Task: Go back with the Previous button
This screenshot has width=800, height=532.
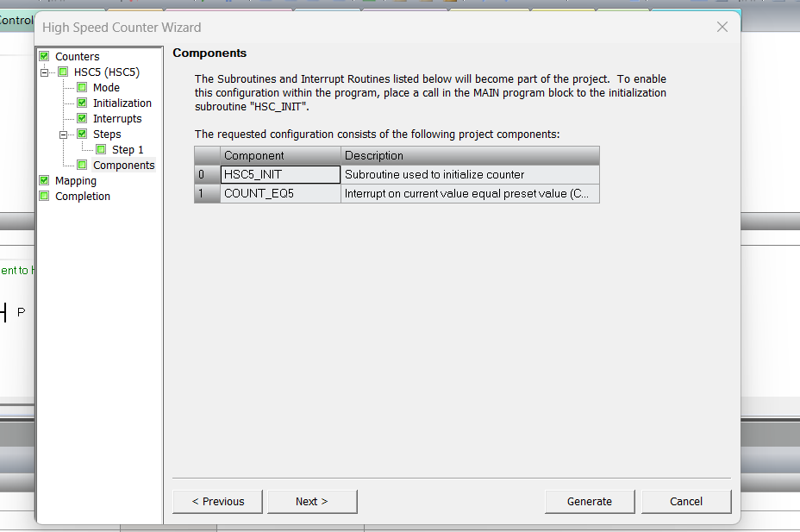Action: [218, 502]
